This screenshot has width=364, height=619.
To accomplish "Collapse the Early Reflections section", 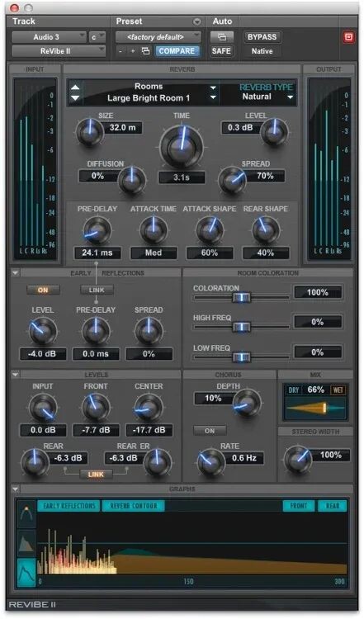I will point(15,273).
